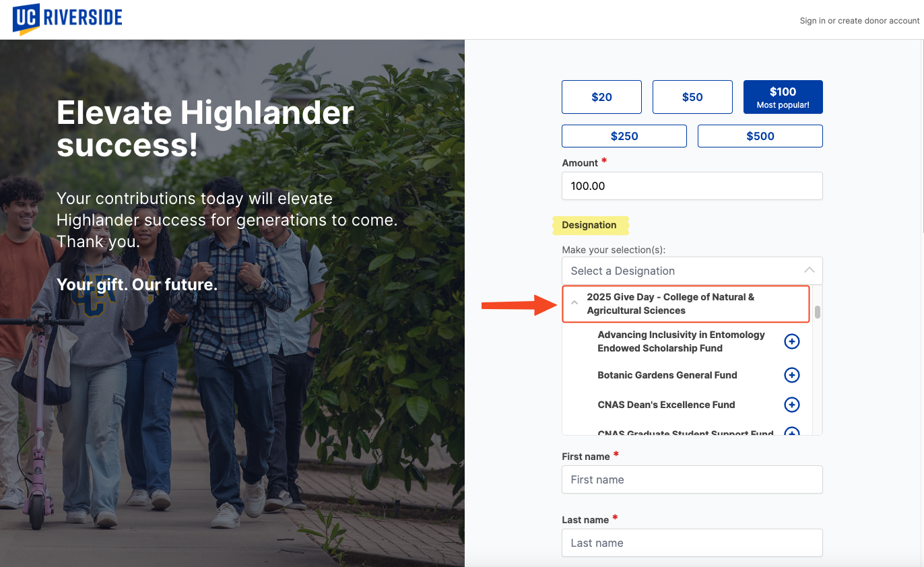Choose the $100 Most popular amount
The width and height of the screenshot is (924, 567).
(783, 97)
